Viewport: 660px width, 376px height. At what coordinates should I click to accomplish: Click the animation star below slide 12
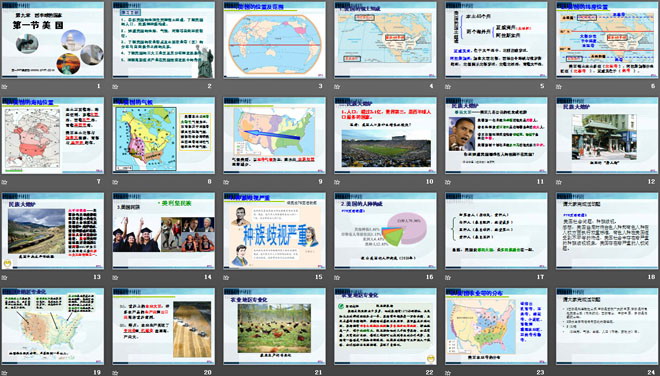point(559,182)
